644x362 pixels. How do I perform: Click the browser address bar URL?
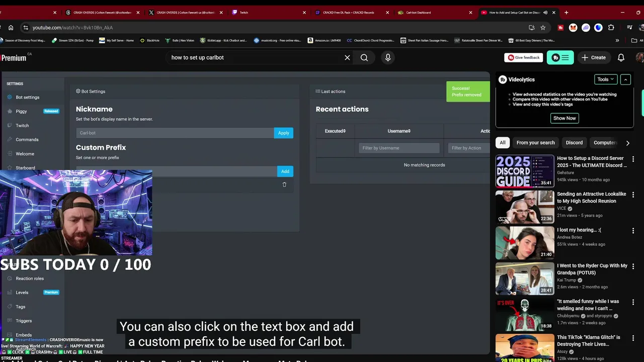[72, 28]
